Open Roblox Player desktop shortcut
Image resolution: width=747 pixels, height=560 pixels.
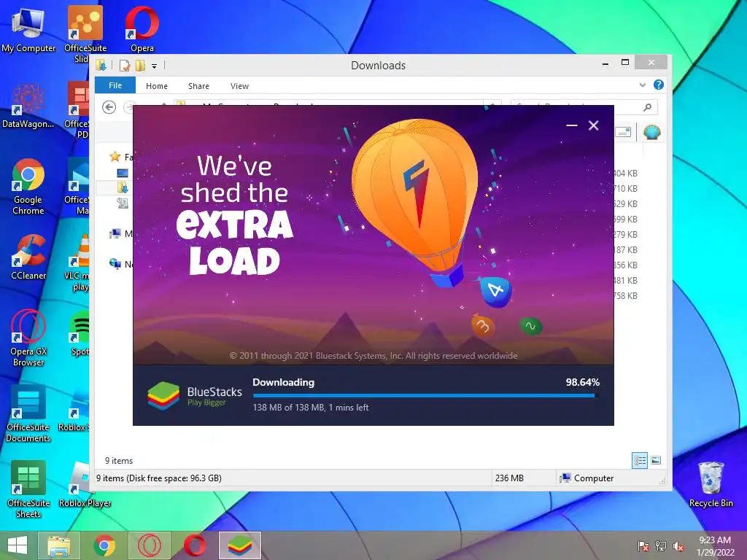pyautogui.click(x=85, y=484)
